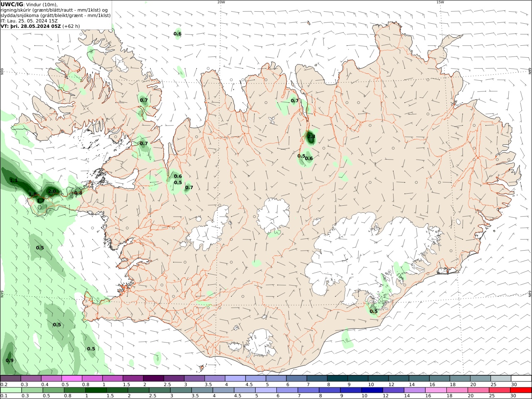Viewport: 532px width, 399px height.
Task: Select darkest purple snow swatch at 2
Action: pos(153,378)
